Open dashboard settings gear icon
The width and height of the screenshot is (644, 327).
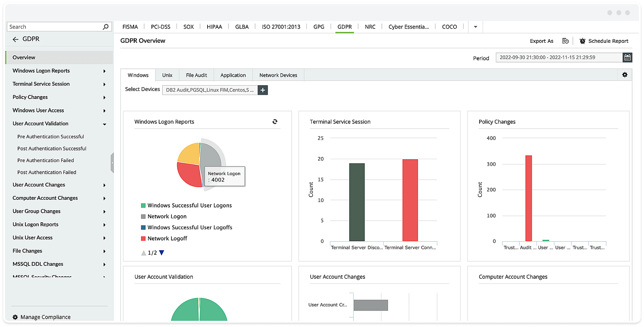pyautogui.click(x=625, y=75)
